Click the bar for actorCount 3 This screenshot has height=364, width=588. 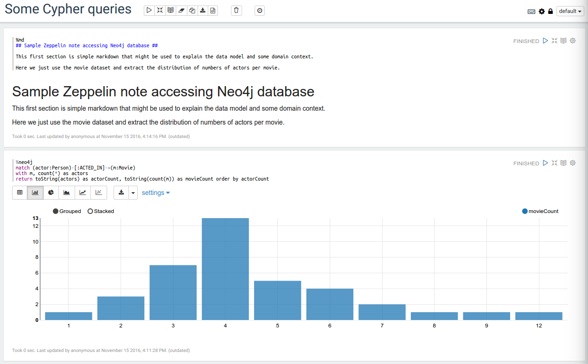[173, 293]
